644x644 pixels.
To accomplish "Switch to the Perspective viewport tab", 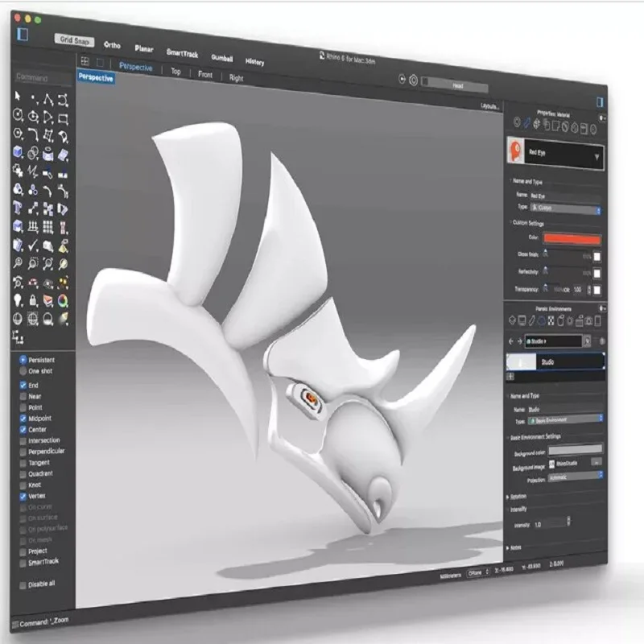I will pos(135,67).
